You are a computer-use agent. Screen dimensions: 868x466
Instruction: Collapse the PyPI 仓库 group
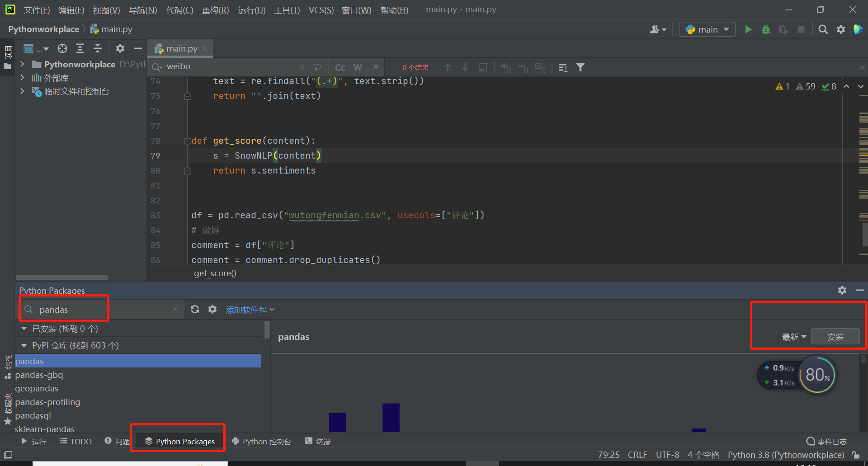[x=24, y=345]
